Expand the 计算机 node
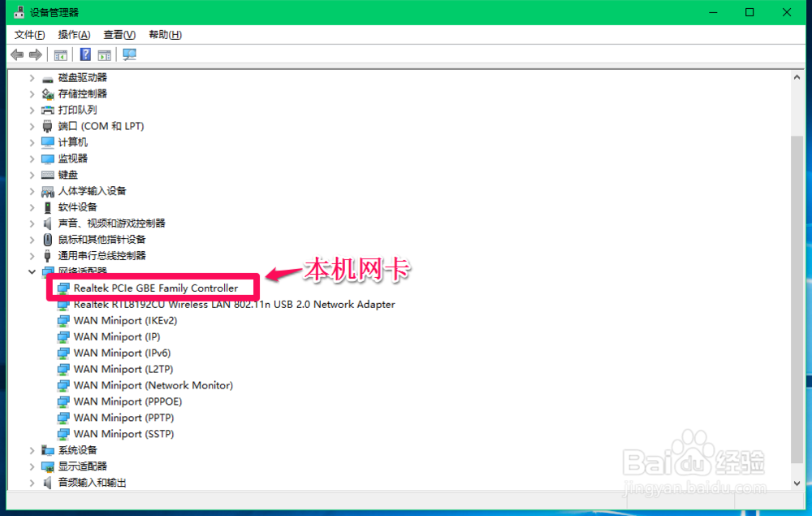The width and height of the screenshot is (812, 516). click(32, 142)
